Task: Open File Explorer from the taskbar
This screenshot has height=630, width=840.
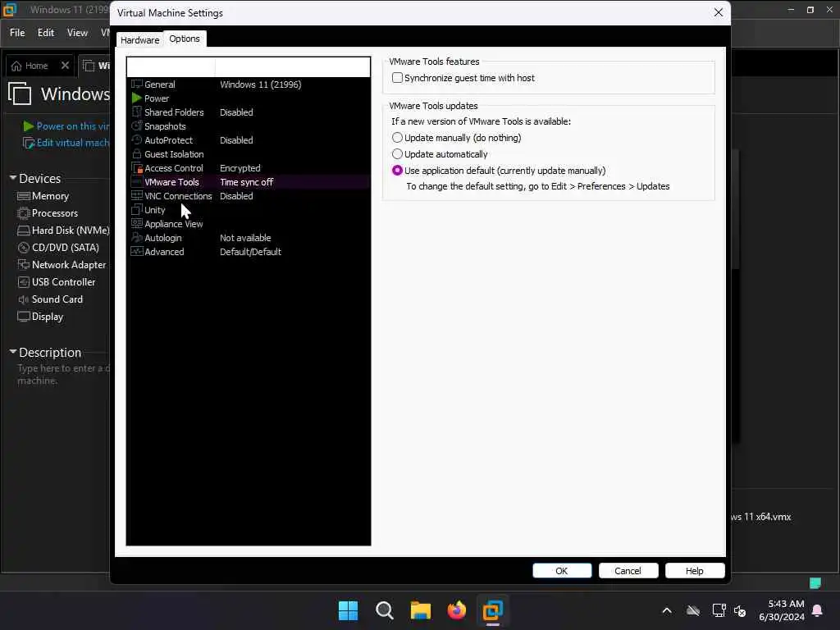Action: click(x=421, y=610)
